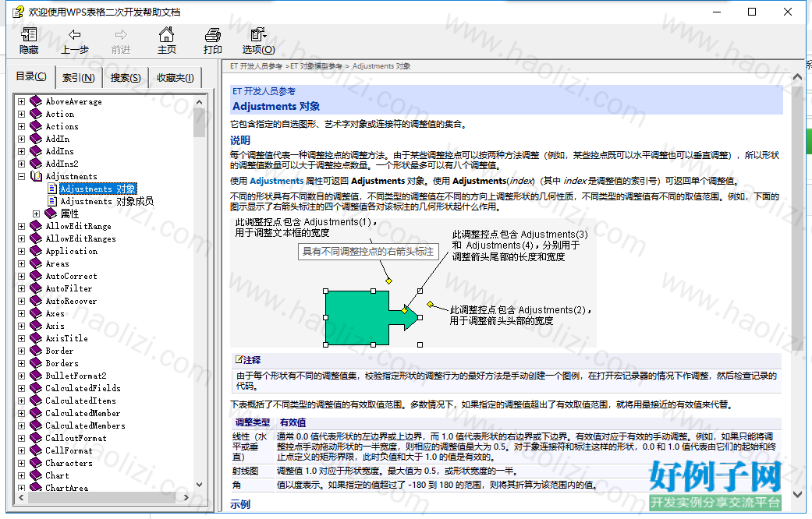Select the ChartArea tree entry
Viewport: 812px width, 519px height.
(x=66, y=487)
